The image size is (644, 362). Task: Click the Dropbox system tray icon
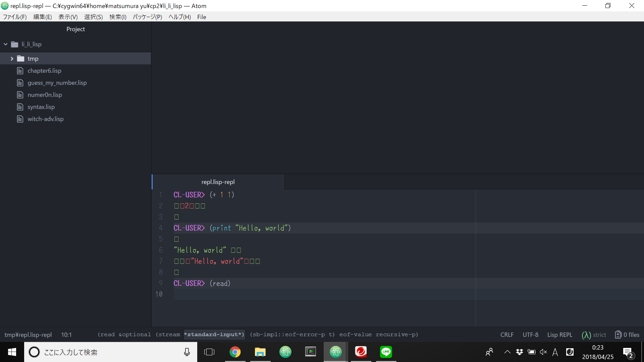(519, 352)
